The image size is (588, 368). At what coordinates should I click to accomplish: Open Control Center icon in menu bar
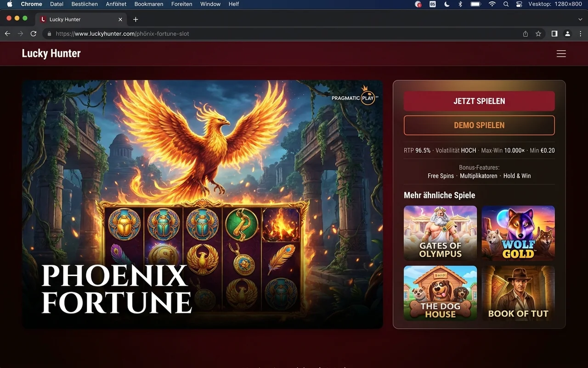click(519, 4)
